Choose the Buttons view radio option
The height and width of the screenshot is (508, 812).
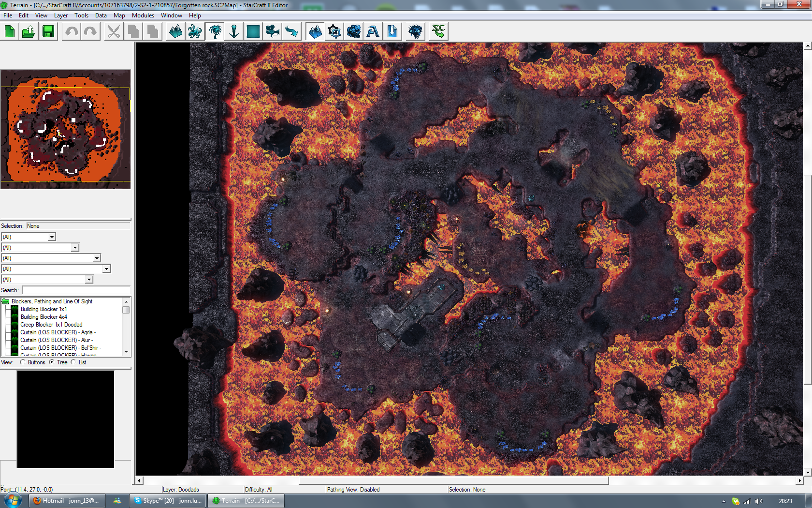[23, 362]
